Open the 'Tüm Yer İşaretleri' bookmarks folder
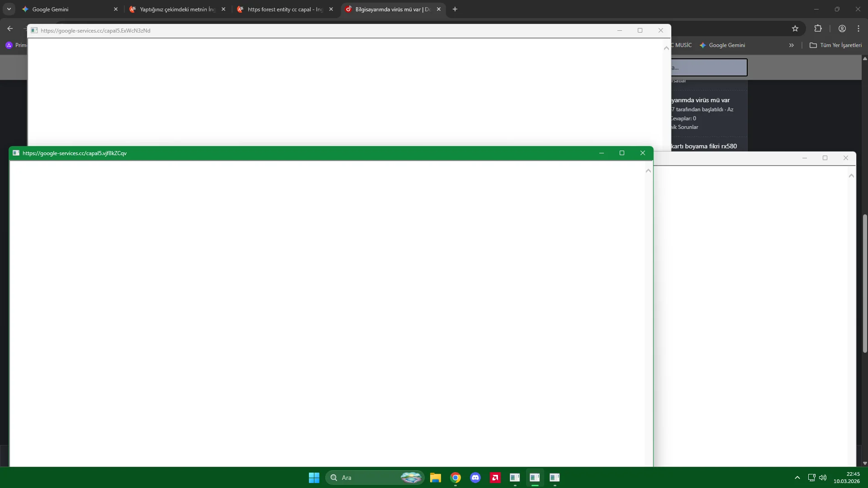The width and height of the screenshot is (868, 488). coord(835,45)
